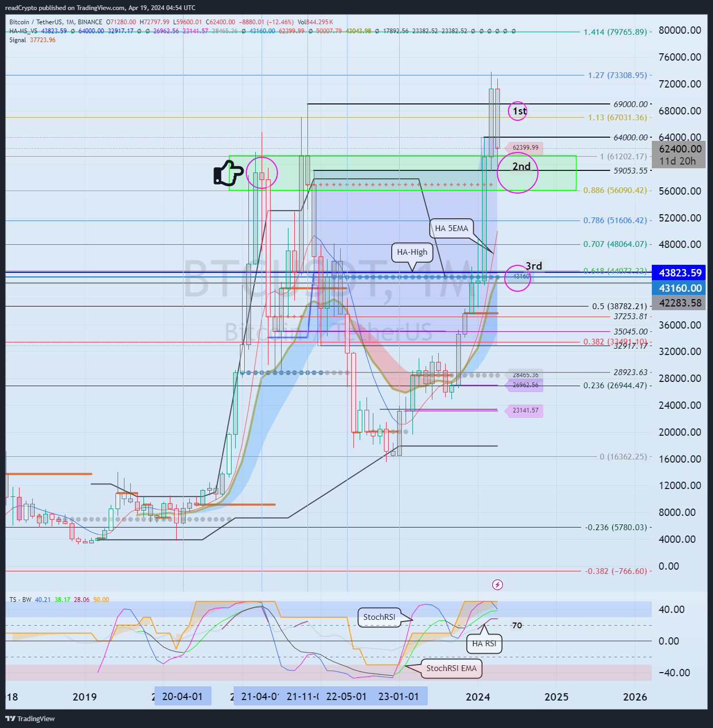Screen dimensions: 713x728
Task: Click the gray price label 42283.58
Action: tap(680, 303)
